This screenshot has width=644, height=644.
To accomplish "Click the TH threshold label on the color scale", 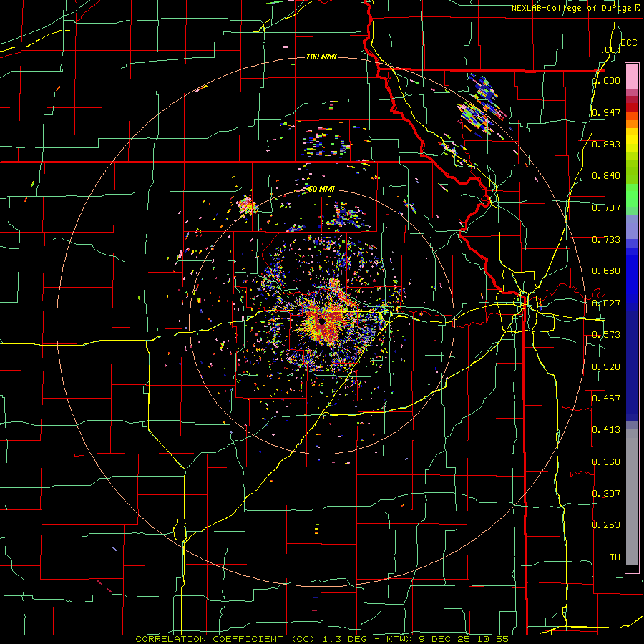I will pos(615,557).
